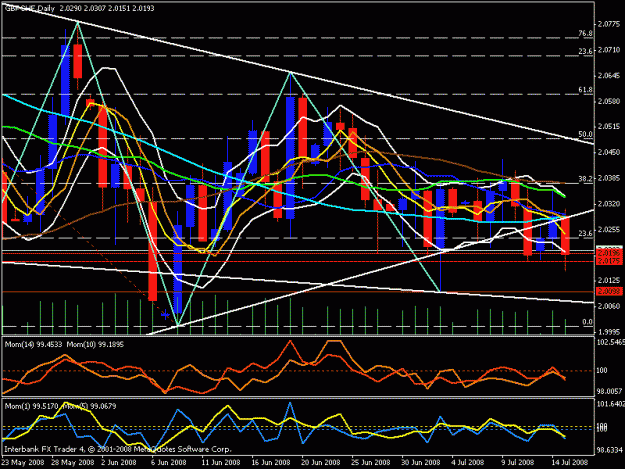Click the Mom(5) 99.0679 indicator label
Image resolution: width=625 pixels, height=469 pixels.
pos(89,406)
